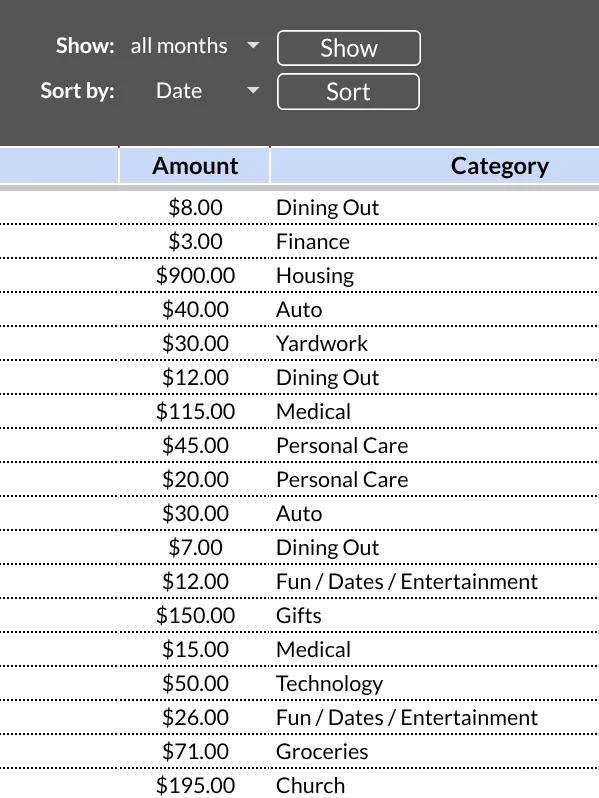Screen dimensions: 599x798
Task: Select the $195.00 Church amount cell
Action: 195,785
